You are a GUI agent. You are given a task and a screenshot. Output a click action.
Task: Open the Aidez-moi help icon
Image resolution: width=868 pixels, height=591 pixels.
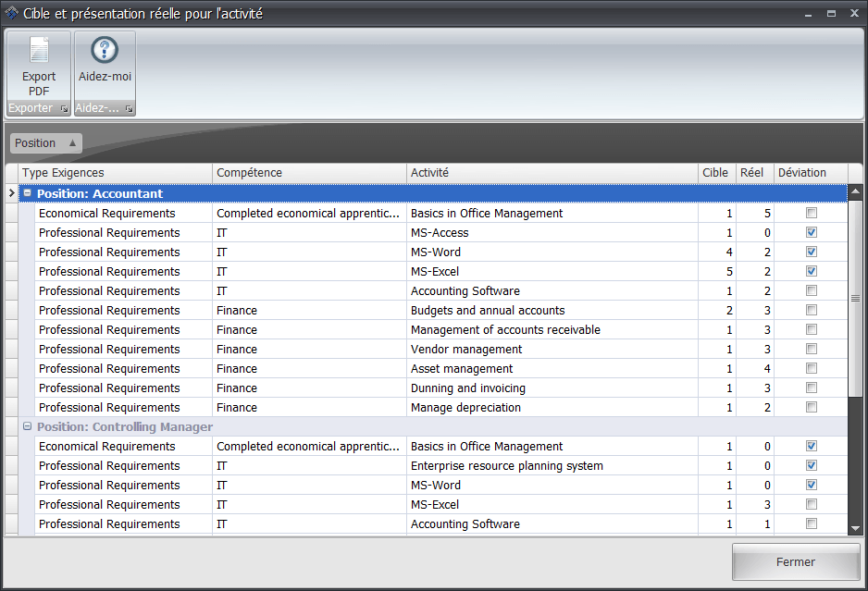click(x=105, y=51)
